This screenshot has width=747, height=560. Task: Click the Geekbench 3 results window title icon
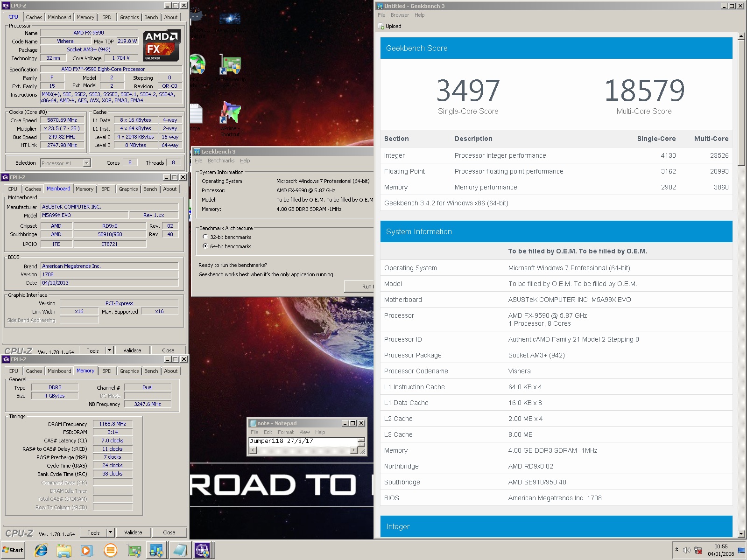tap(380, 6)
